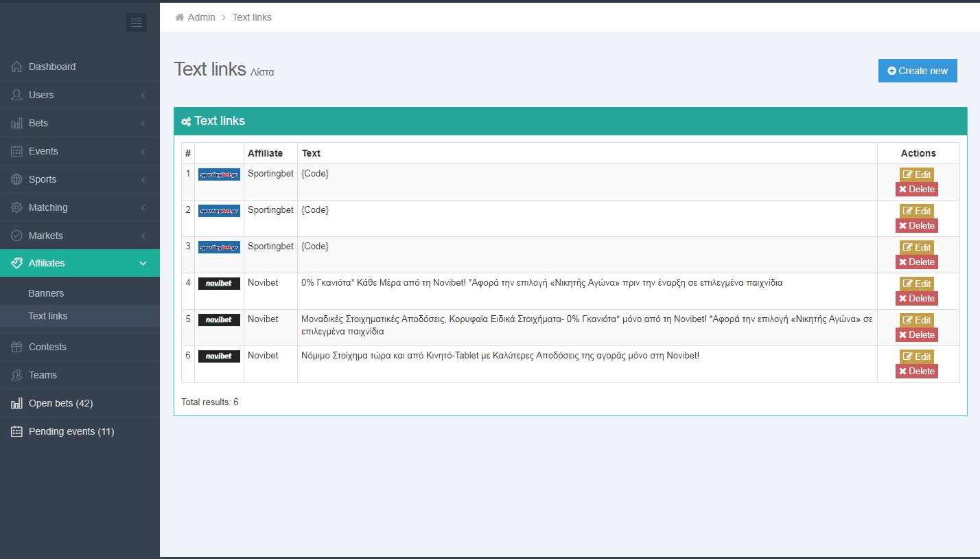Expand the Users sidebar menu

[x=80, y=95]
